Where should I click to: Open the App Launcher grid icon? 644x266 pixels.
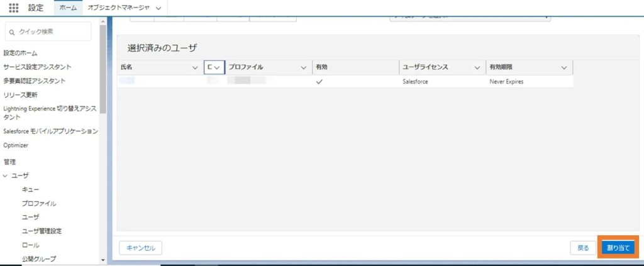click(x=14, y=8)
